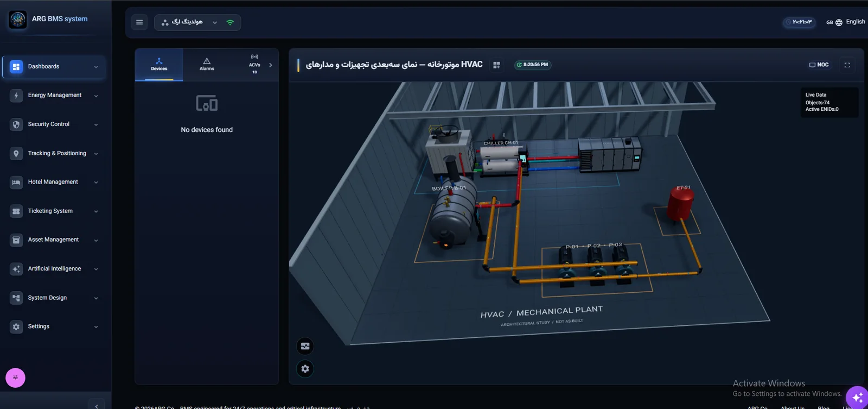Click the pink filter settings floating button
This screenshot has width=868, height=409.
(x=15, y=377)
